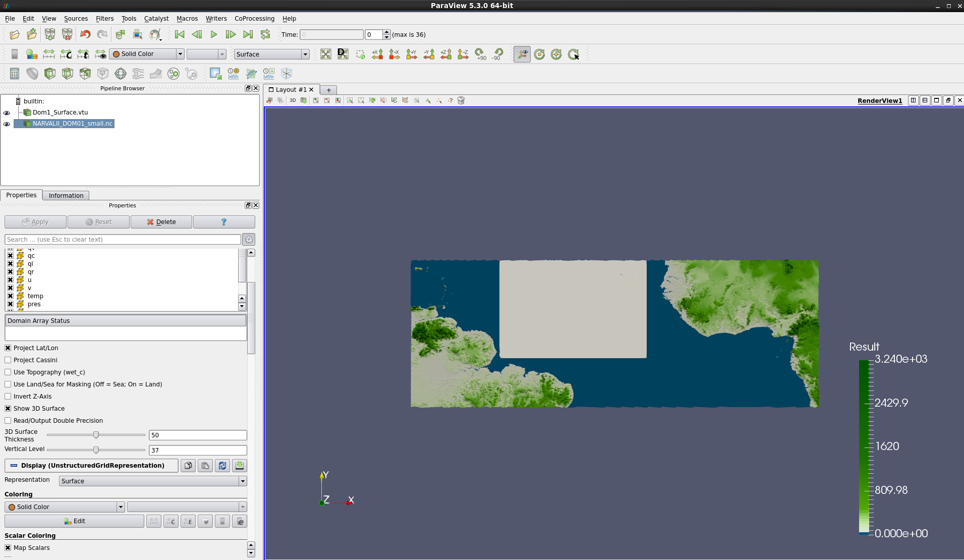
Task: Click the Reset camera icon
Action: (x=326, y=54)
